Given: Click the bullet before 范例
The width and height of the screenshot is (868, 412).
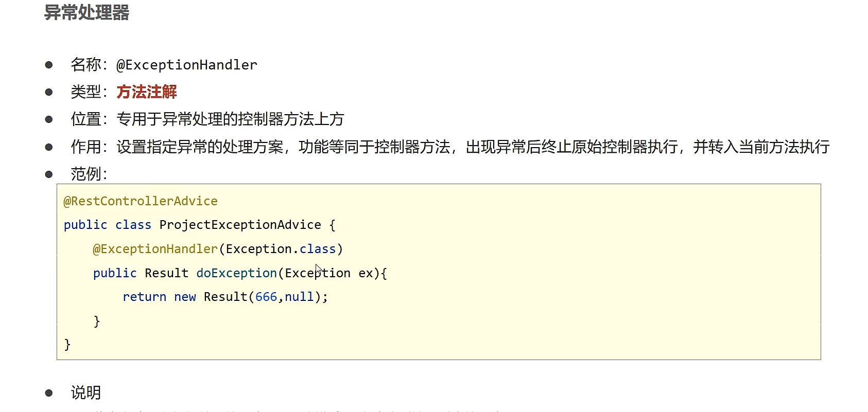Looking at the screenshot, I should (49, 174).
